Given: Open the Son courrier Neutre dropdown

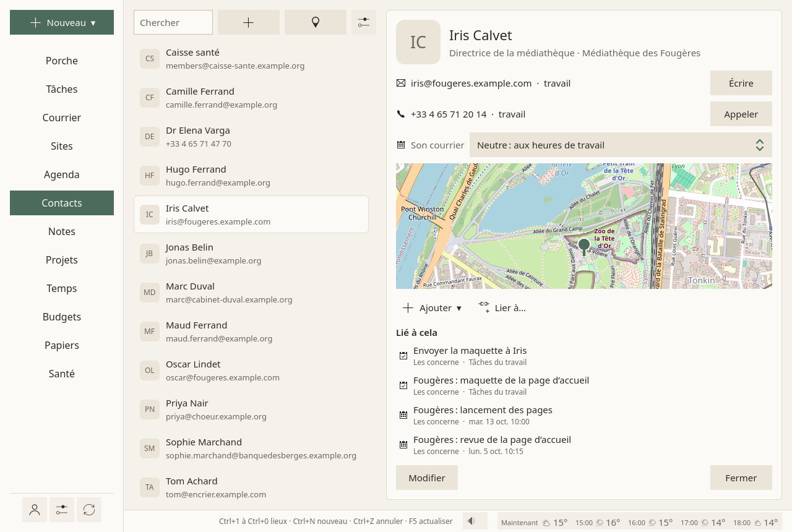Looking at the screenshot, I should click(x=621, y=145).
